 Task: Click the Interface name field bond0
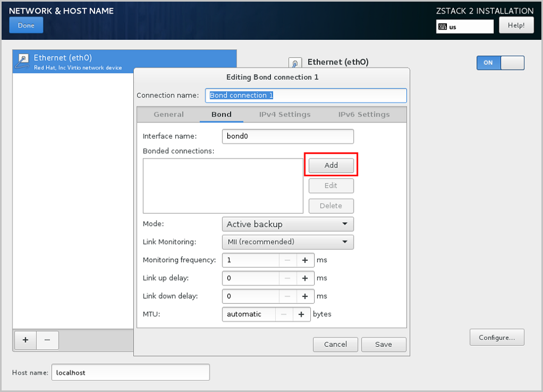click(x=288, y=136)
